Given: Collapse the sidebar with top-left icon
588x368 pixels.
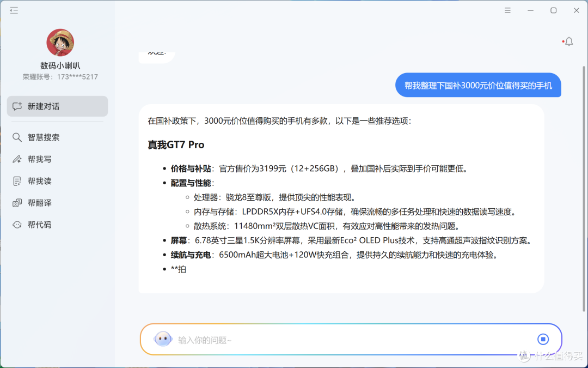Looking at the screenshot, I should 14,10.
